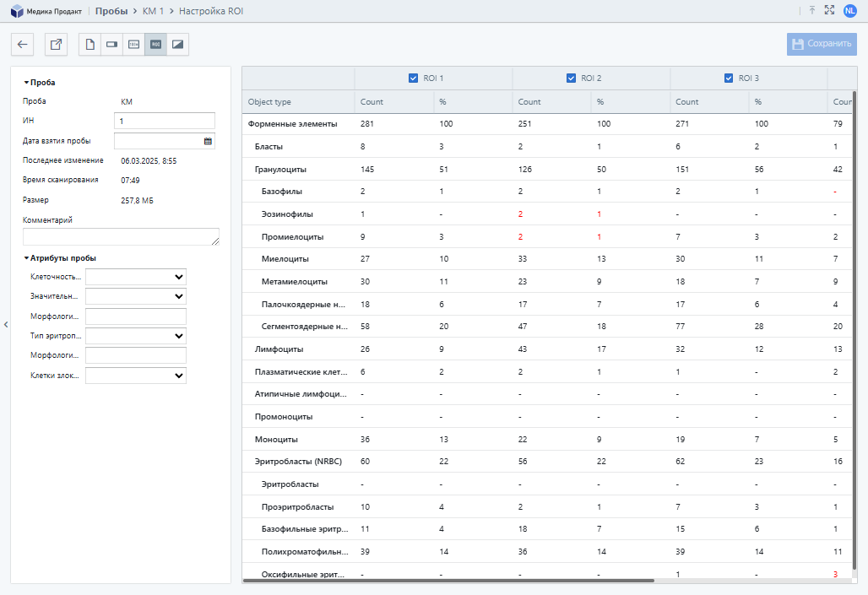
Task: Open the calendar date picker icon
Action: 208,141
